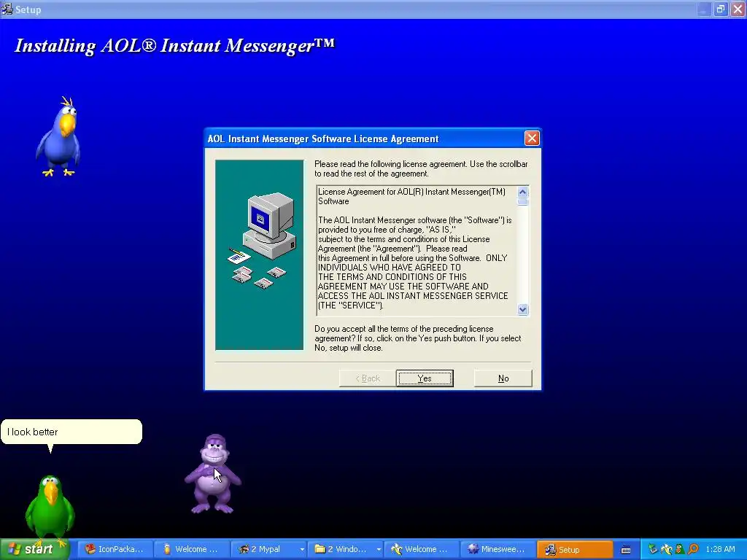Click 'Installing AOL® Instant Messenger™' heading
Viewport: 747px width, 560px height.
click(x=174, y=46)
